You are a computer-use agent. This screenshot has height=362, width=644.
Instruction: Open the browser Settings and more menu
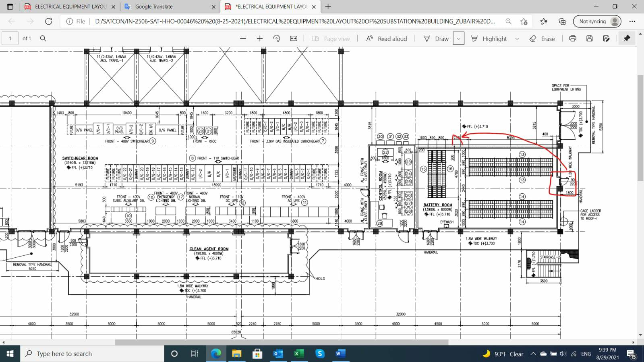(x=632, y=21)
